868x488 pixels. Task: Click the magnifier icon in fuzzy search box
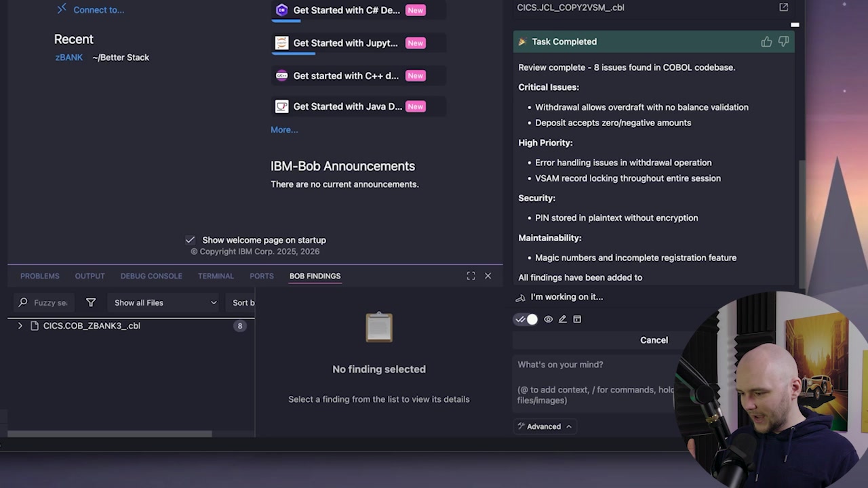23,303
